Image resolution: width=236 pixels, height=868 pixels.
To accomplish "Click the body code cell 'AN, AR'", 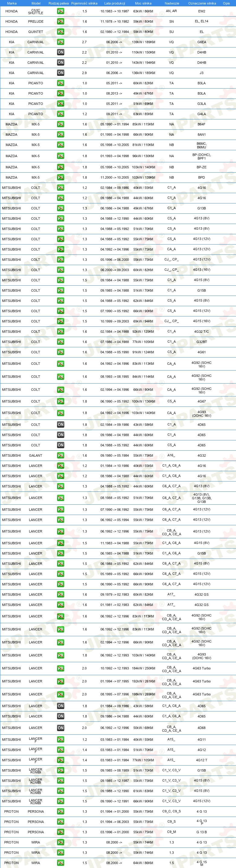I will pos(171,11).
